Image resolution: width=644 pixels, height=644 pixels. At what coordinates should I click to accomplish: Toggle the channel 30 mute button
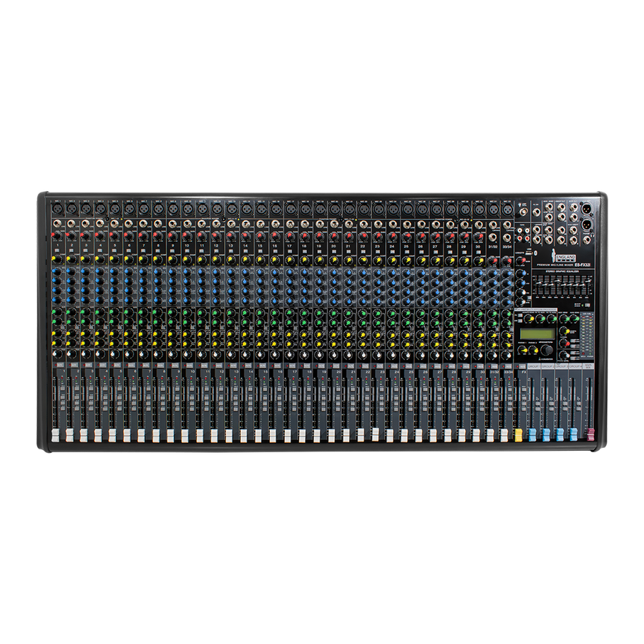(x=479, y=366)
